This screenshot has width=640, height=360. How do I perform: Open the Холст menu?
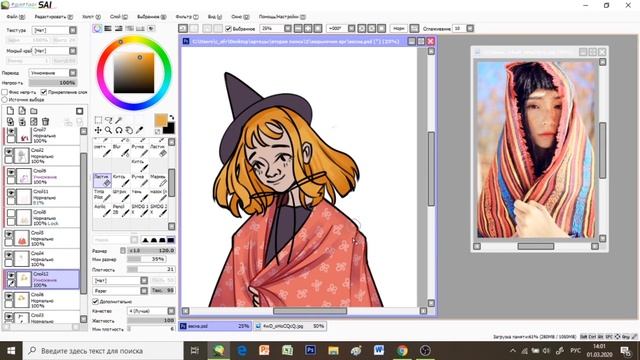click(x=91, y=17)
